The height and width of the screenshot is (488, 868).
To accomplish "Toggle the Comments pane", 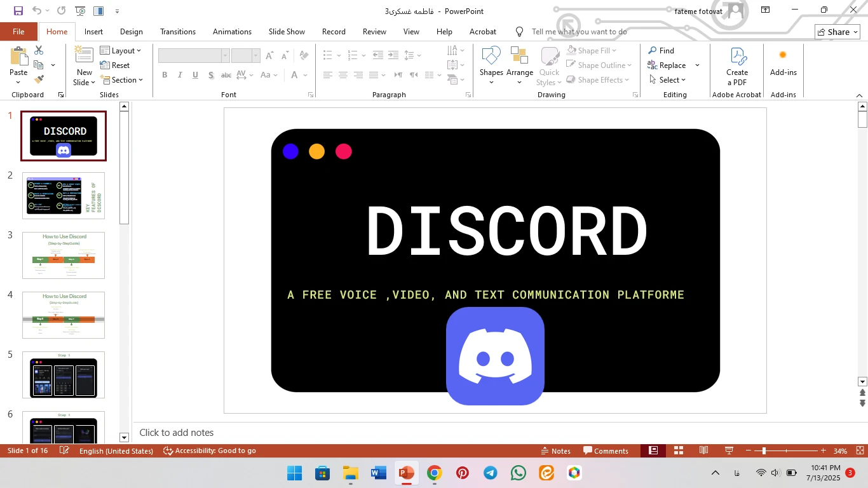I will click(x=606, y=451).
